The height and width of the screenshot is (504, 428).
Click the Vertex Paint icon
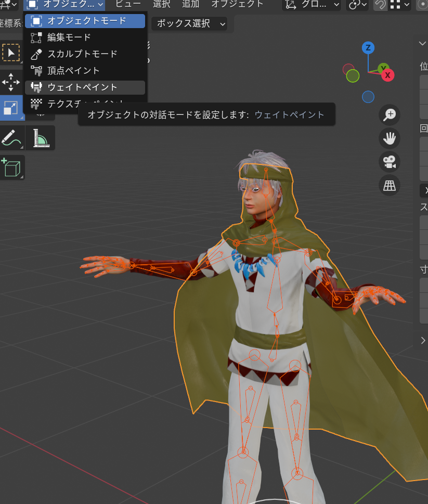[x=36, y=71]
